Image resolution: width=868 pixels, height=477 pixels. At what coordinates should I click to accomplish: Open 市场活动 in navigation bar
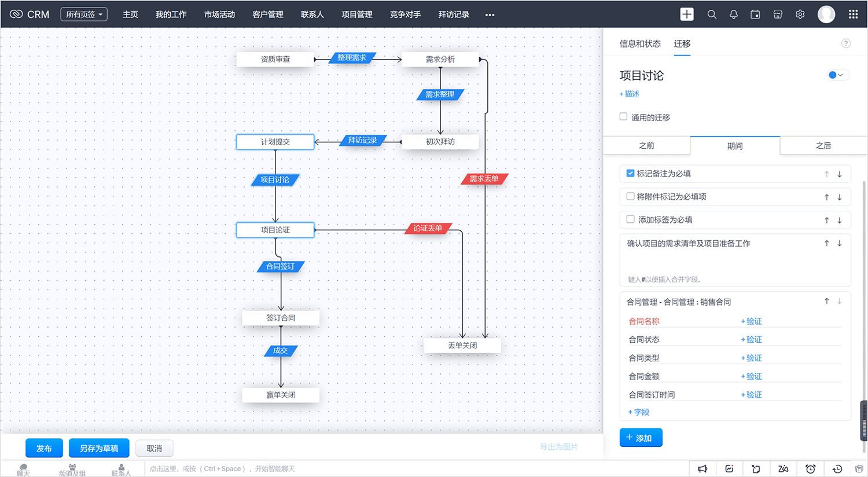click(x=219, y=14)
